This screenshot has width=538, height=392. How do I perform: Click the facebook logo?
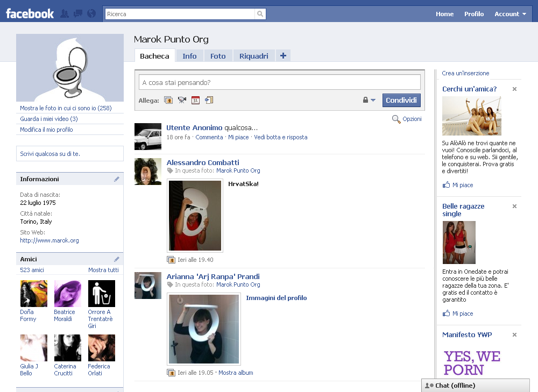pos(30,14)
